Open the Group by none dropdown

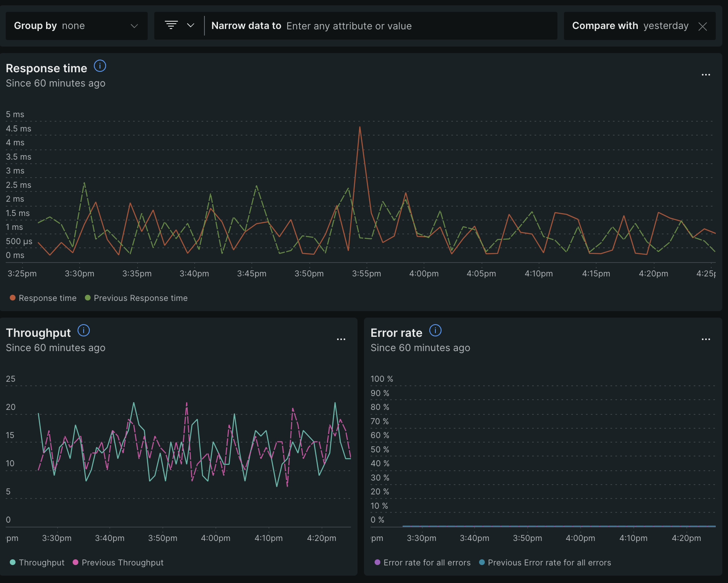click(x=76, y=26)
